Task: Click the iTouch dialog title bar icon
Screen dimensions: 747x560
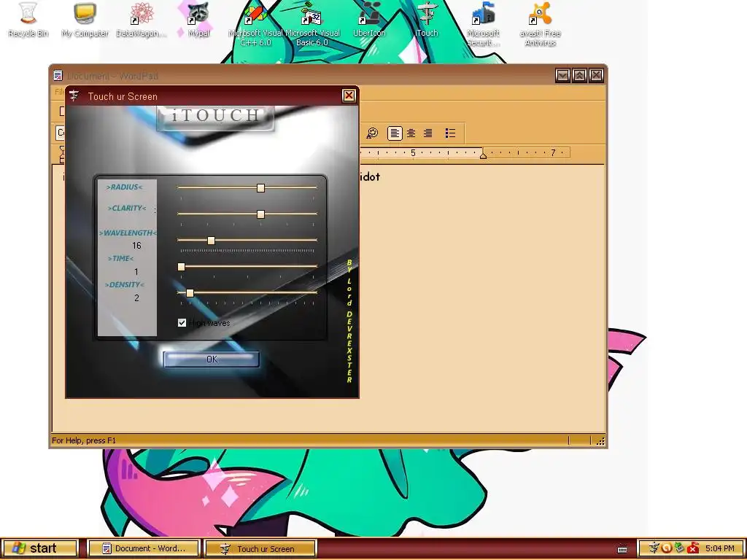Action: [x=74, y=96]
